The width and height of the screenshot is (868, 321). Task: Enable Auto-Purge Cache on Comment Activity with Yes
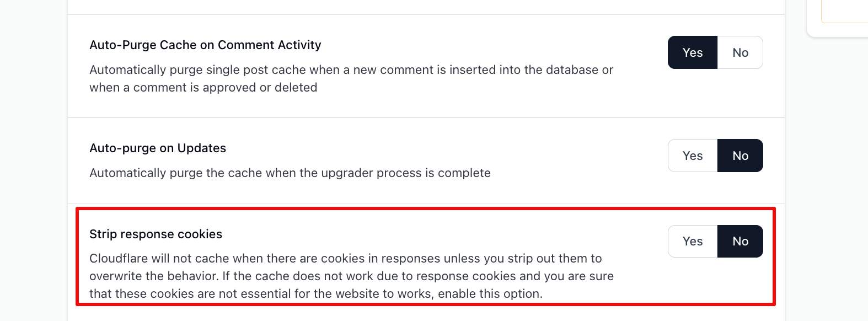pyautogui.click(x=692, y=53)
